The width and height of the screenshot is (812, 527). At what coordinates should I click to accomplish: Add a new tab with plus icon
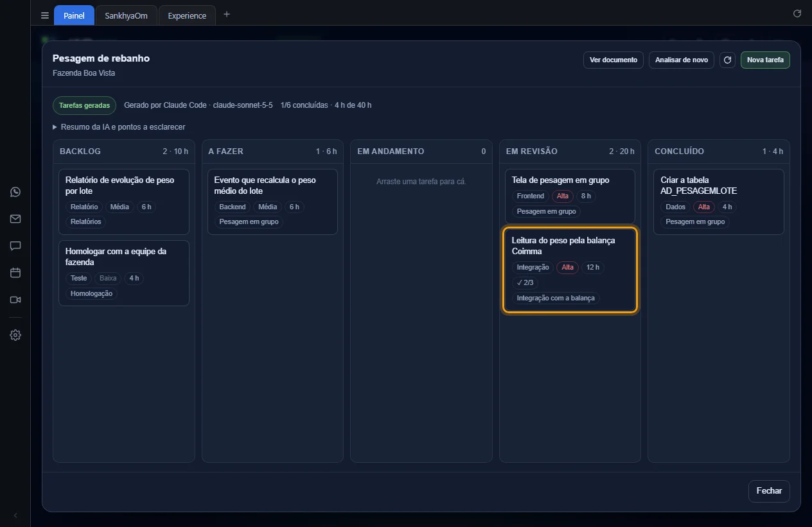pos(226,15)
